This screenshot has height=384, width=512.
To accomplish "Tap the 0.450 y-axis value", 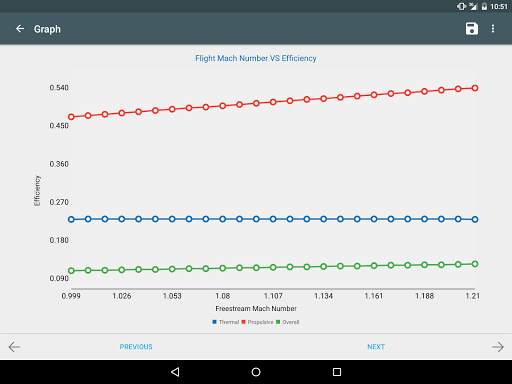I will (59, 126).
